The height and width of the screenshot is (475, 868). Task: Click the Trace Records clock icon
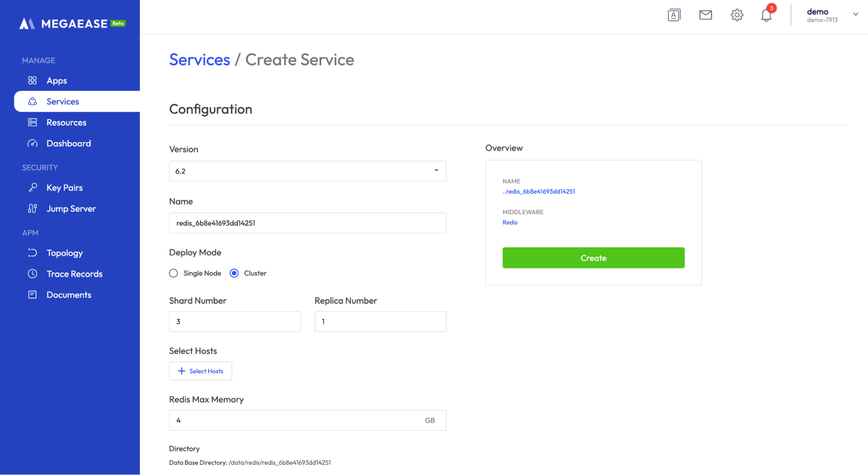(x=33, y=274)
